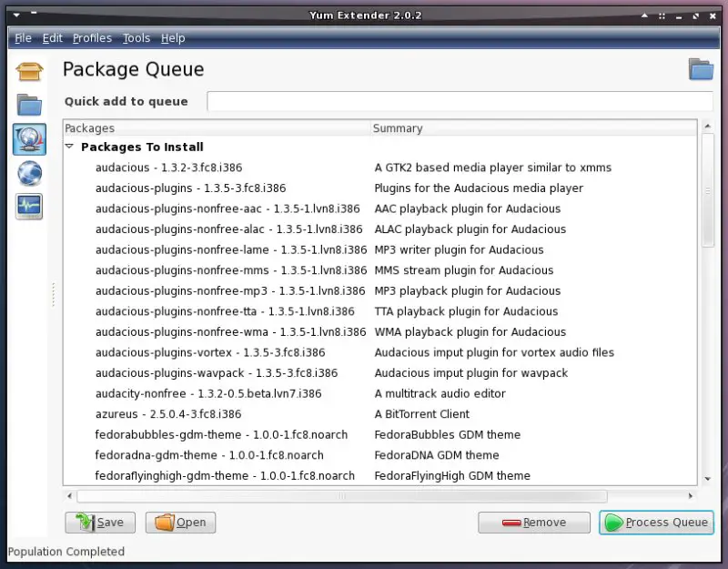Click the vertical scrollbar thumb
728x569 pixels.
[708, 190]
